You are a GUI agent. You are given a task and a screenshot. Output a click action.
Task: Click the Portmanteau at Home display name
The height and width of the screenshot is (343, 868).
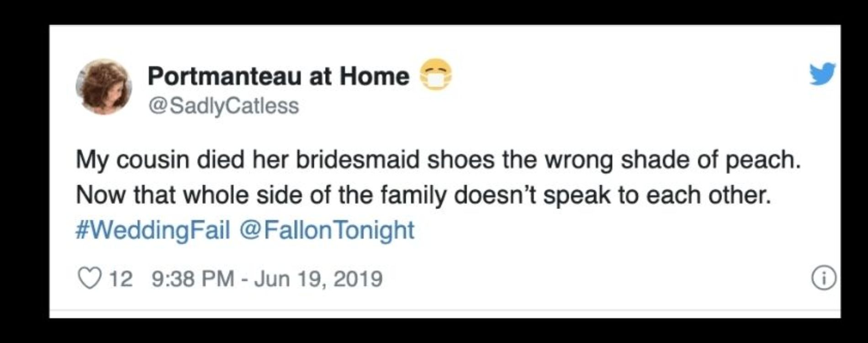pyautogui.click(x=278, y=76)
